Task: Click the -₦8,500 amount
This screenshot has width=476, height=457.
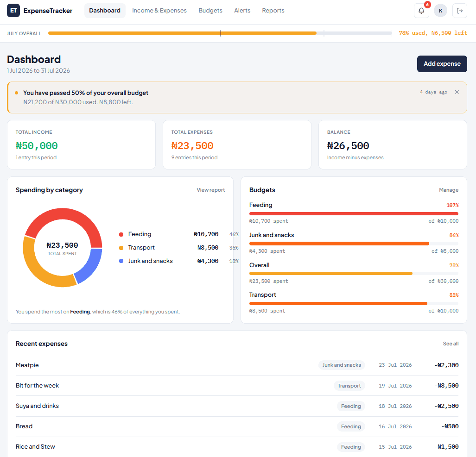Action: [446, 386]
